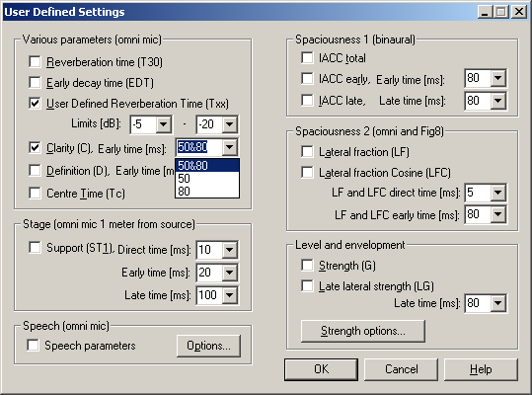Uncheck User Defined Reverberation Time (Txx)
This screenshot has width=532, height=395.
pos(35,103)
